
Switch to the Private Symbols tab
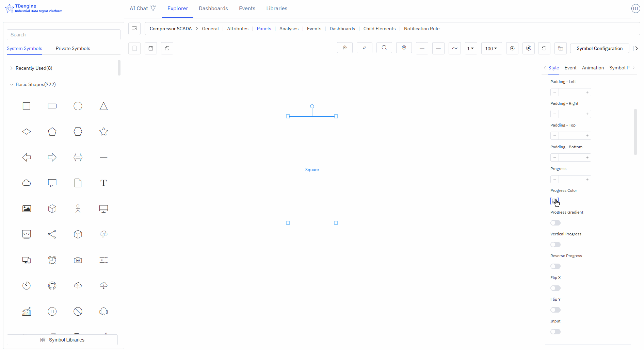click(73, 48)
